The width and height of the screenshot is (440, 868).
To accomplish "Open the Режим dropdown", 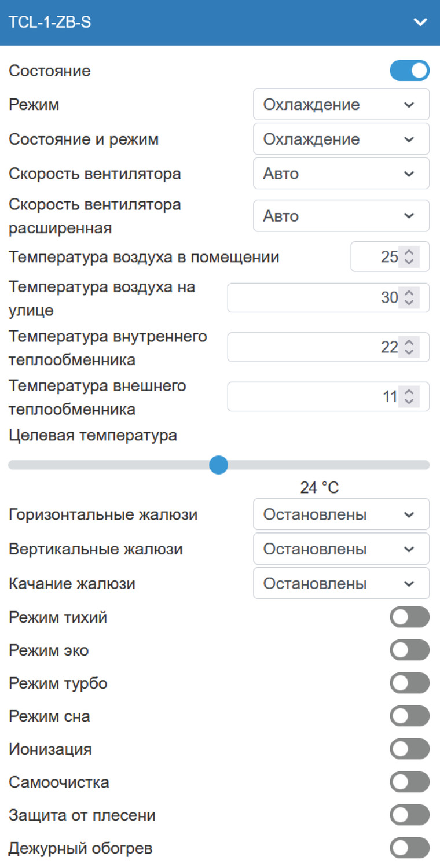I will [x=341, y=105].
